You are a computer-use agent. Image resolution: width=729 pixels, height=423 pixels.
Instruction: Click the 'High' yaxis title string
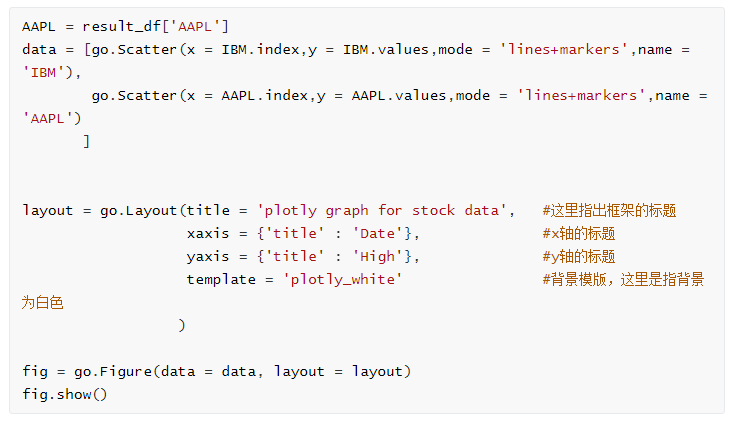point(378,257)
